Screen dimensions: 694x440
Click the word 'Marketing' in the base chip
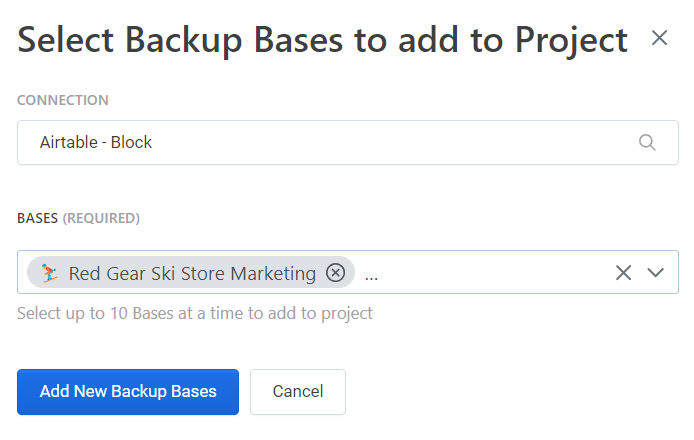pos(273,273)
